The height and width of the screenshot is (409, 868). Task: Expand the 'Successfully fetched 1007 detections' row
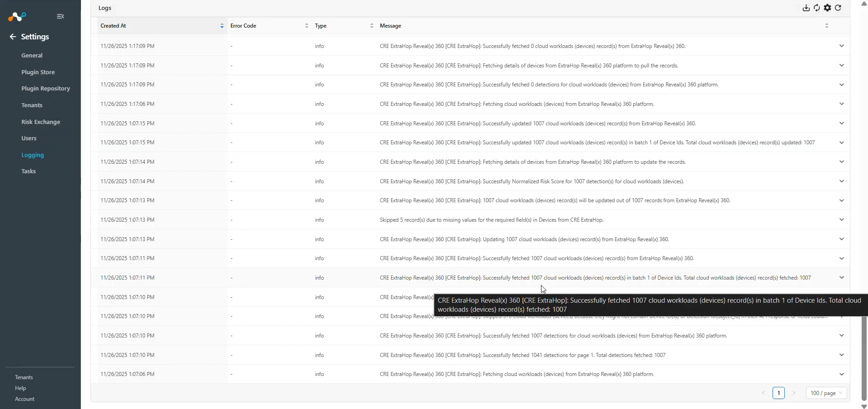842,335
